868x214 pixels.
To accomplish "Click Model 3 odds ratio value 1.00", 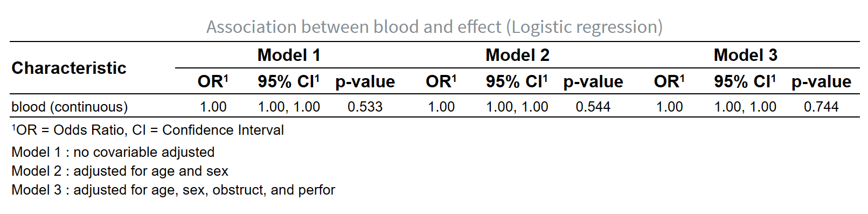I will [x=669, y=107].
